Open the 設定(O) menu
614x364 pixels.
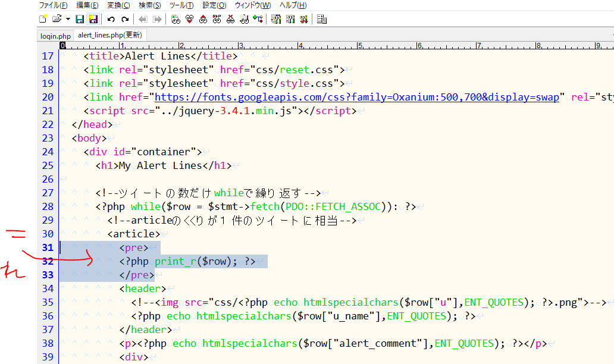(214, 5)
